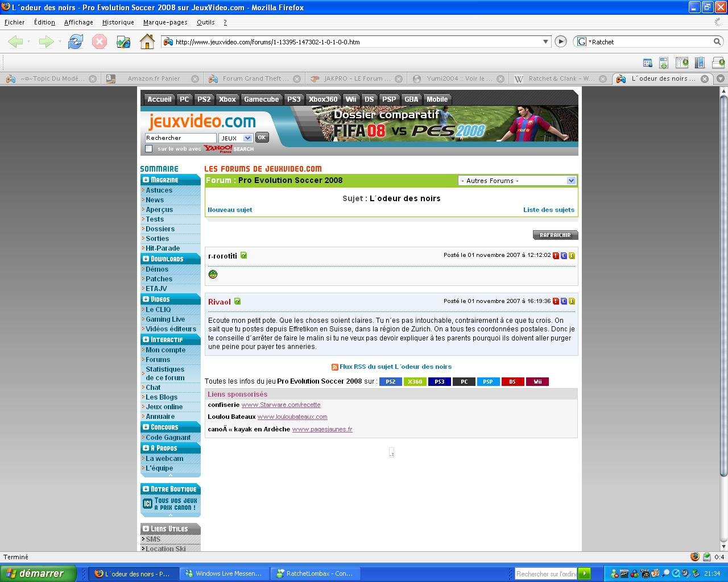Click the downloads toolbar icon with green arrow
728x582 pixels.
664,63
